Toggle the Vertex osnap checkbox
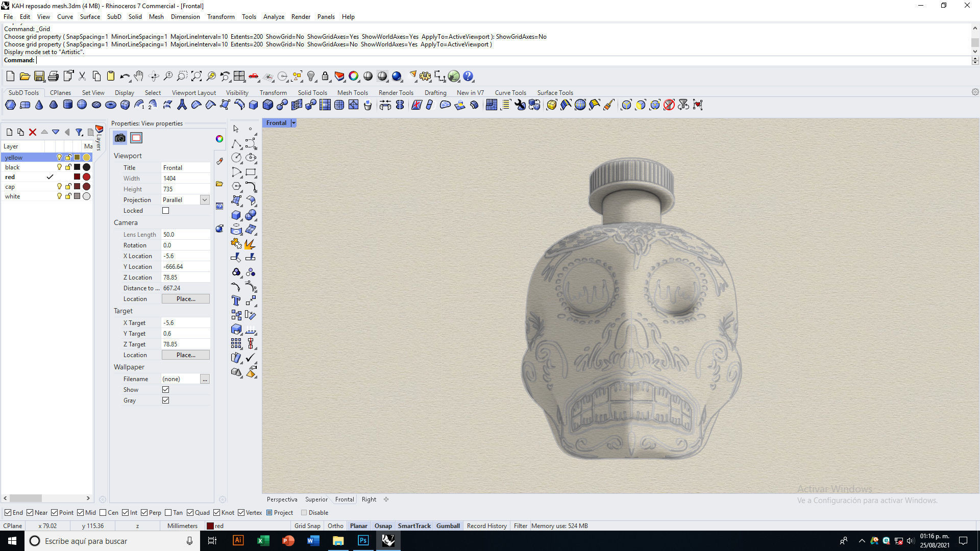 241,513
